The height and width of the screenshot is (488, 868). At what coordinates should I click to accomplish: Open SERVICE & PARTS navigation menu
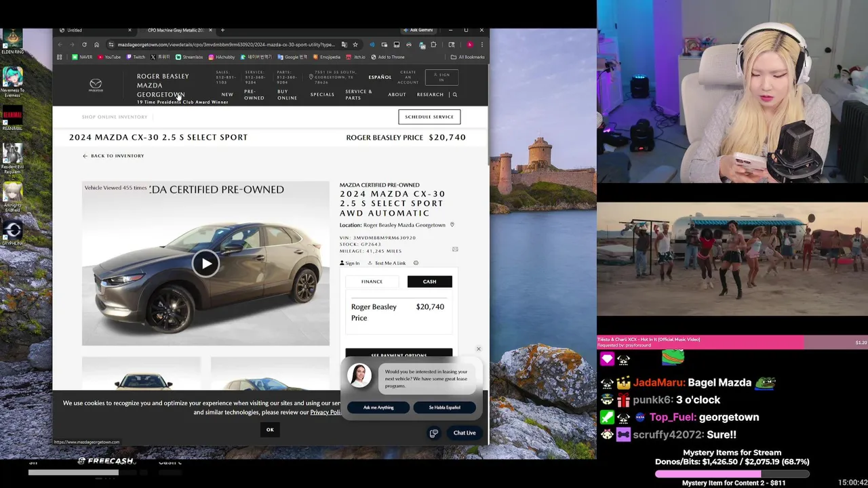[x=359, y=95]
